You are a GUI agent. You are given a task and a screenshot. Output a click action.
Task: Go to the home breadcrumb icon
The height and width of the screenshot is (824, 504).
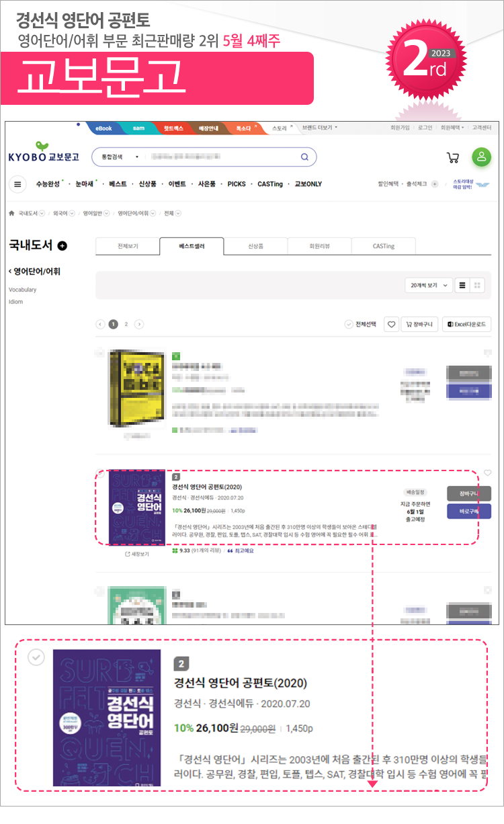click(11, 213)
